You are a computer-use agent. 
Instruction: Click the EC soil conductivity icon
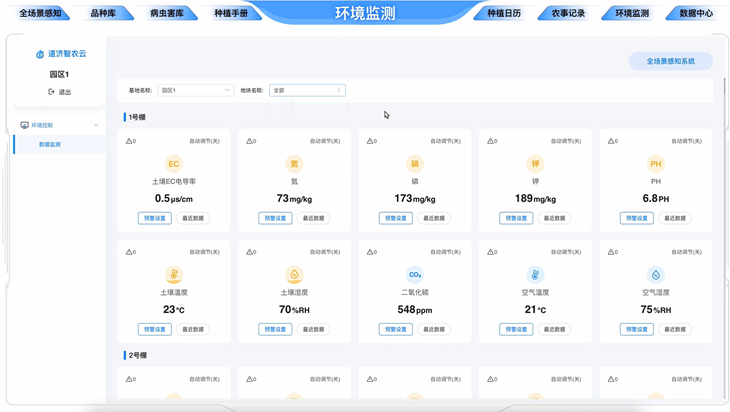(174, 164)
